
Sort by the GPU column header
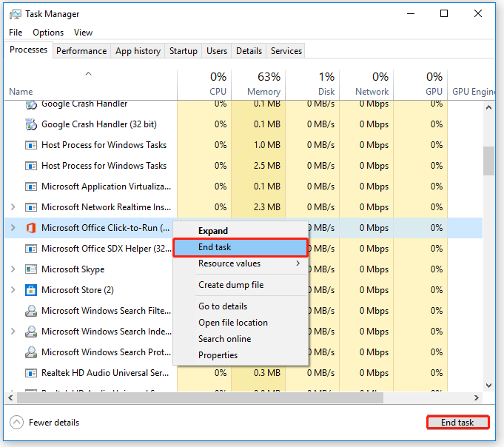pos(420,84)
